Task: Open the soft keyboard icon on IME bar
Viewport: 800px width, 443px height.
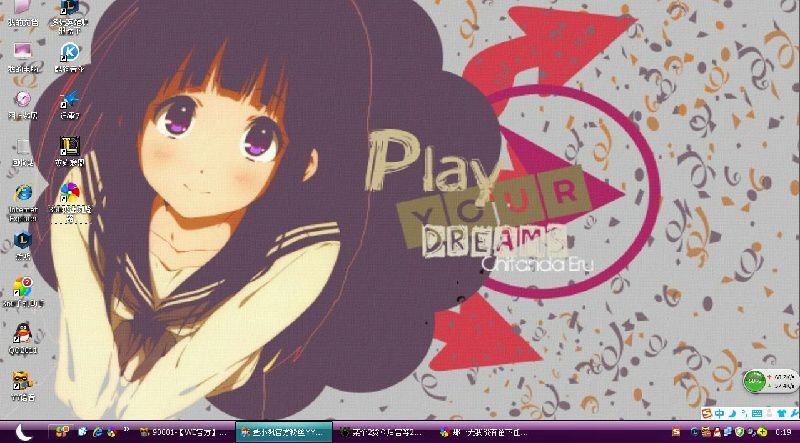Action: point(757,413)
